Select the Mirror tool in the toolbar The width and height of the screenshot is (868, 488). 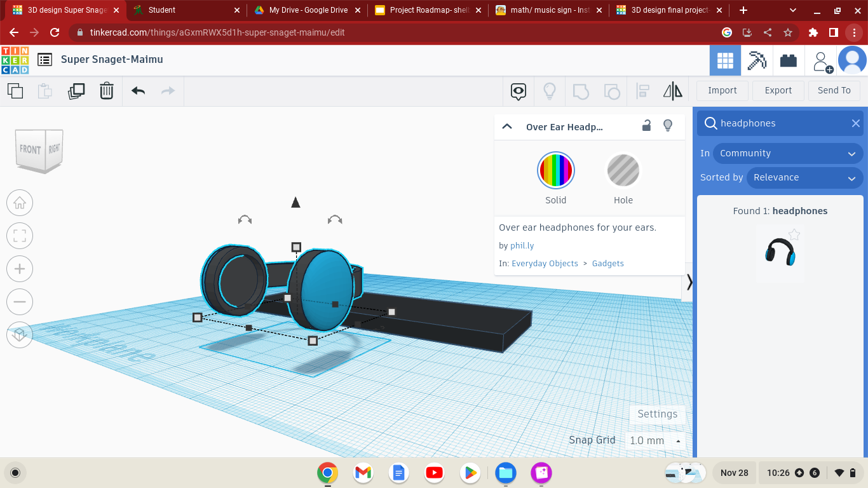coord(673,91)
